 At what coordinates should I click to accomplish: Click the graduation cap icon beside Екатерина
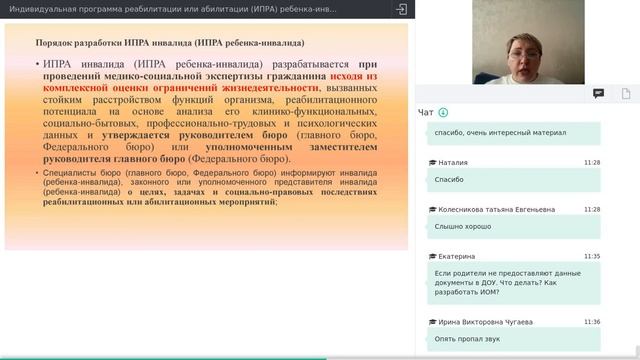point(433,256)
